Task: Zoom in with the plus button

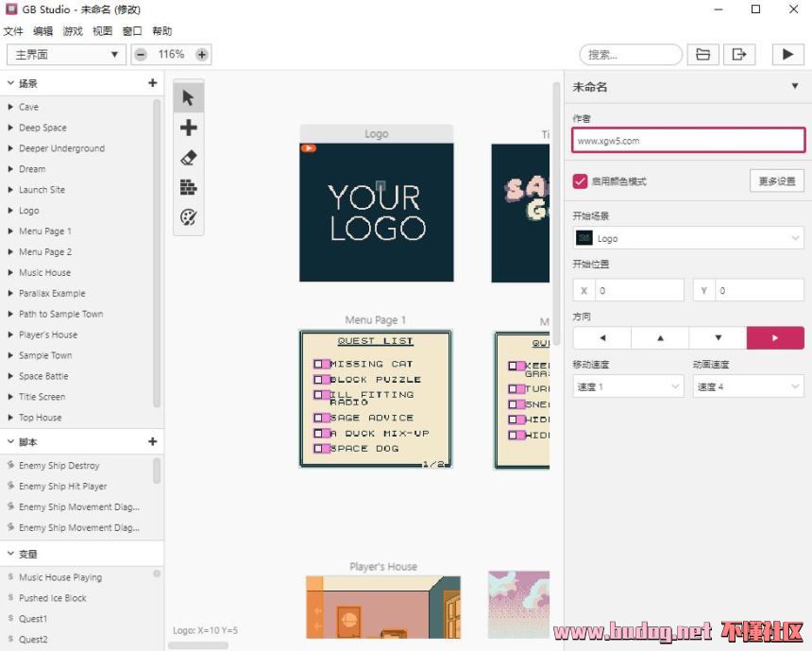Action: pyautogui.click(x=202, y=55)
